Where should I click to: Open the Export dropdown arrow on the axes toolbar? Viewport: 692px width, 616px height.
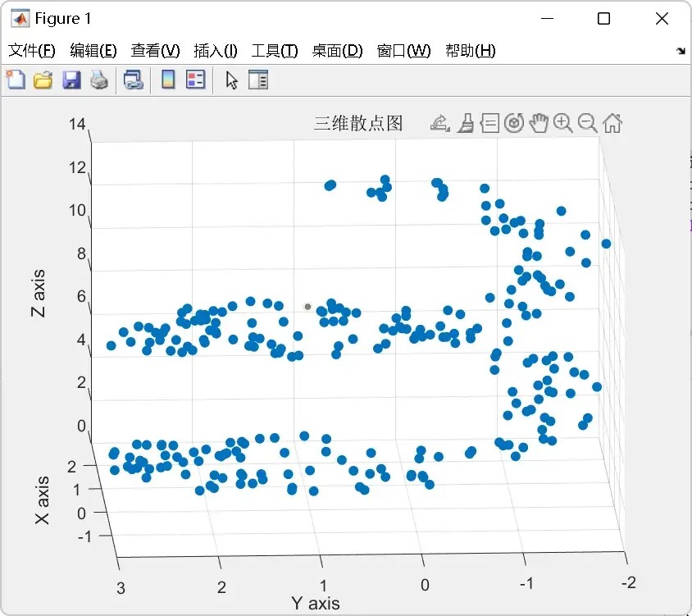tap(448, 129)
